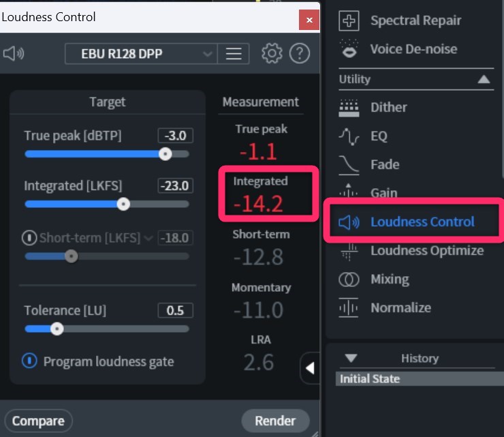
Task: Open the Dither module
Action: point(388,107)
